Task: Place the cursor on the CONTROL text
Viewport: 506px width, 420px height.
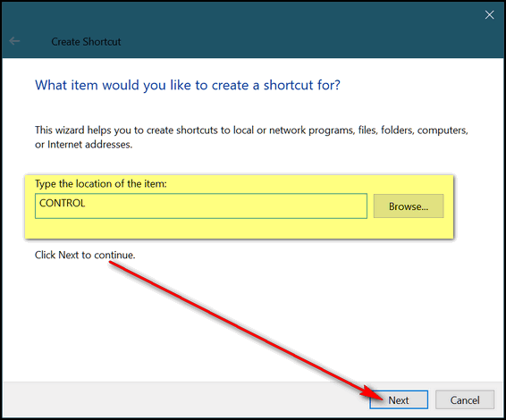Action: tap(63, 203)
